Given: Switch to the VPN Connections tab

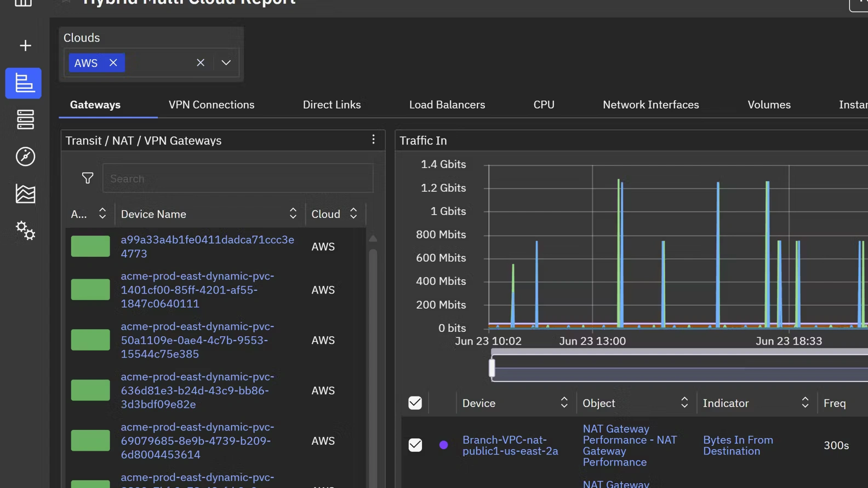Looking at the screenshot, I should (212, 105).
